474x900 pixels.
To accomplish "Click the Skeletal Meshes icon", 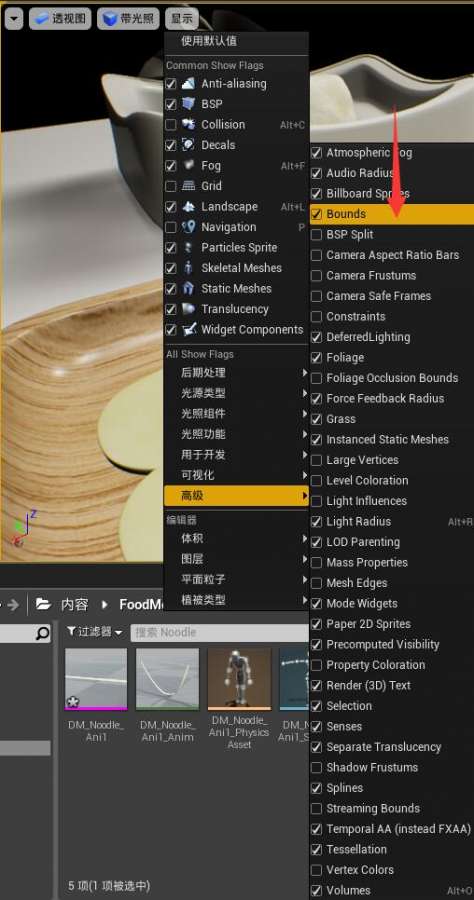I will (188, 268).
